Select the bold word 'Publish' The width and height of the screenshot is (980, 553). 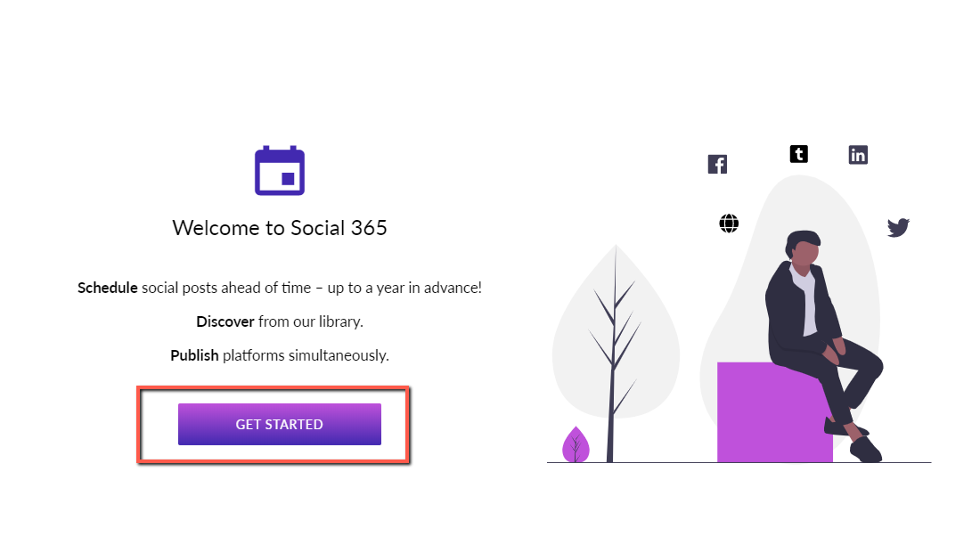(x=194, y=355)
